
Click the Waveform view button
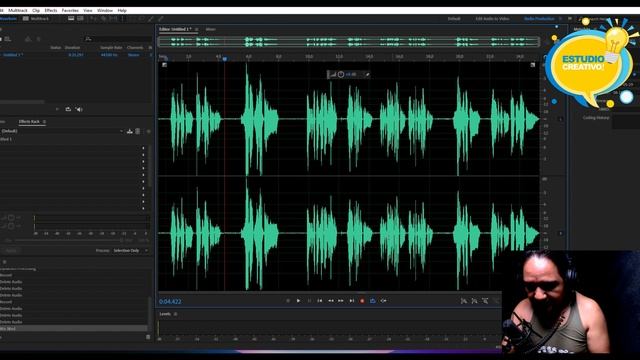[7, 18]
